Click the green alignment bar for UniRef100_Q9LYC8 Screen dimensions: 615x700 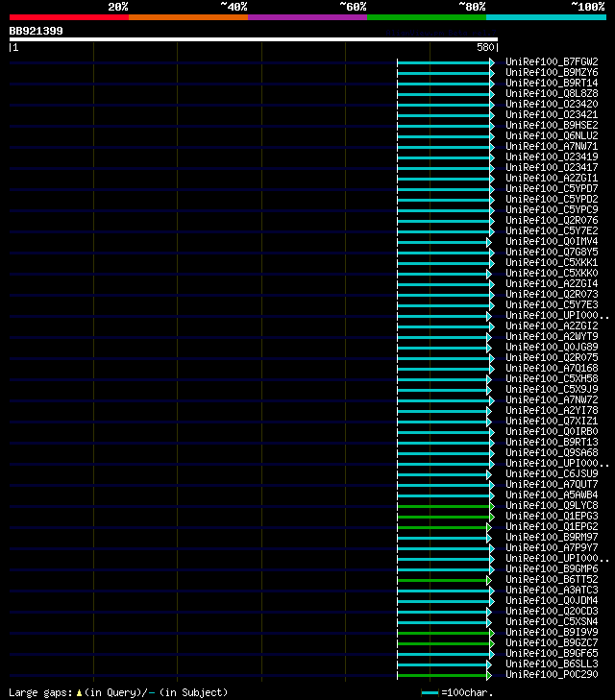[x=444, y=506]
